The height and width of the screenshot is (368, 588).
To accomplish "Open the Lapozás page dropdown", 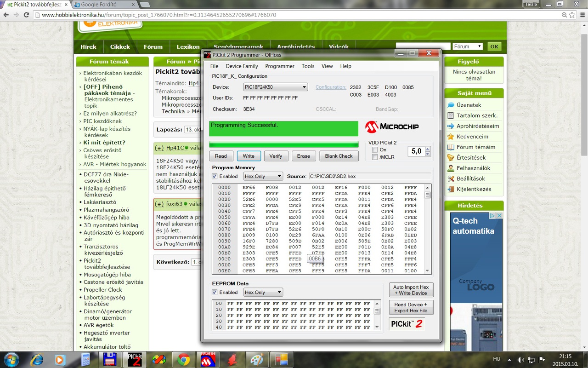I will 192,130.
